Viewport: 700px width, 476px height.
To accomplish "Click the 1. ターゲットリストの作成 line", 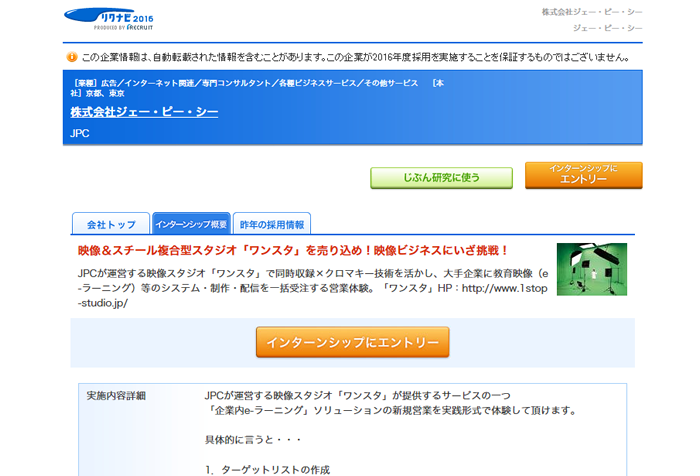I will pos(268,470).
